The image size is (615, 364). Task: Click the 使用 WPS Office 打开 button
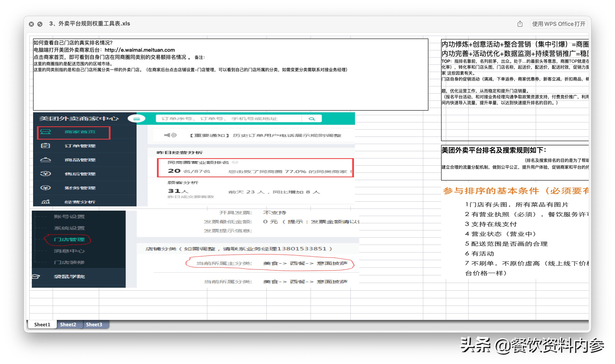pyautogui.click(x=559, y=24)
